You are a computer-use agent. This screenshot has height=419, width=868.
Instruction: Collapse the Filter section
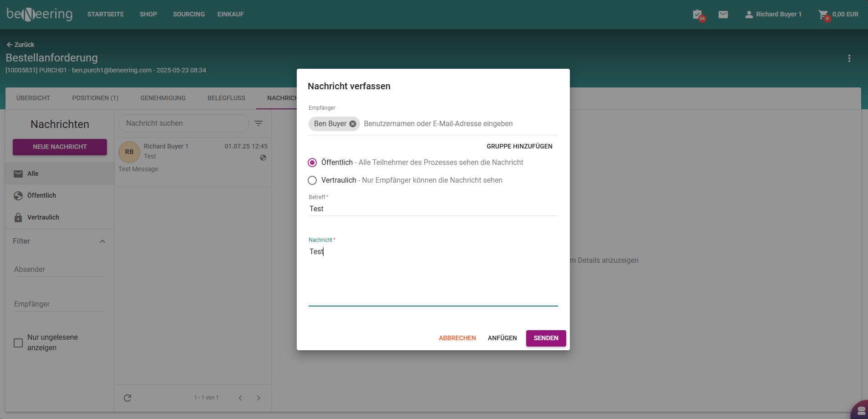(102, 241)
